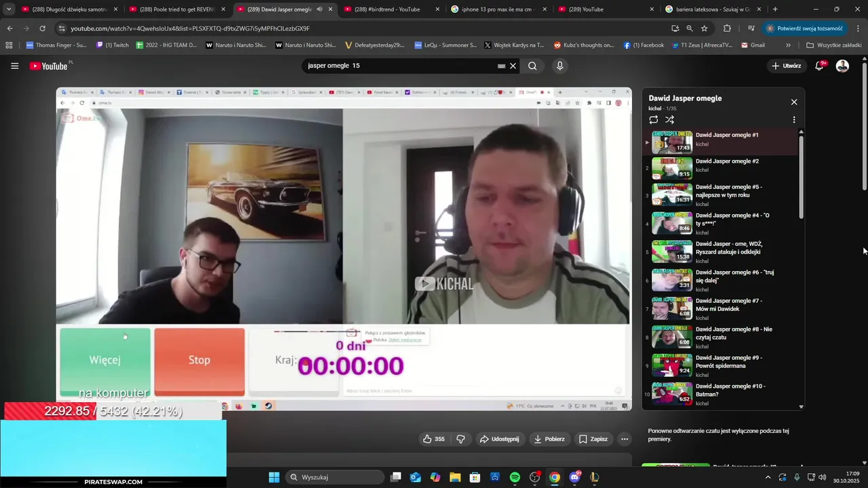Click the Dawid Jasper omegle #1 thumbnail
Image resolution: width=868 pixels, height=488 pixels.
(672, 141)
